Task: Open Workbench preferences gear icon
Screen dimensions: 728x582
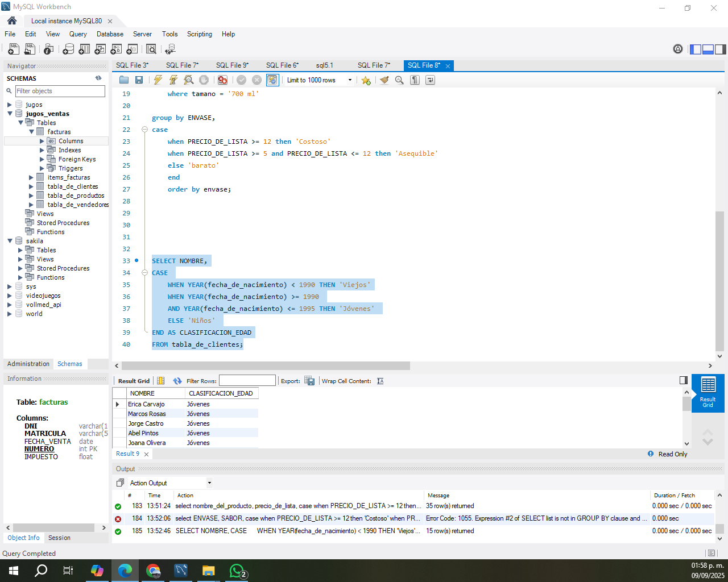Action: coord(678,49)
